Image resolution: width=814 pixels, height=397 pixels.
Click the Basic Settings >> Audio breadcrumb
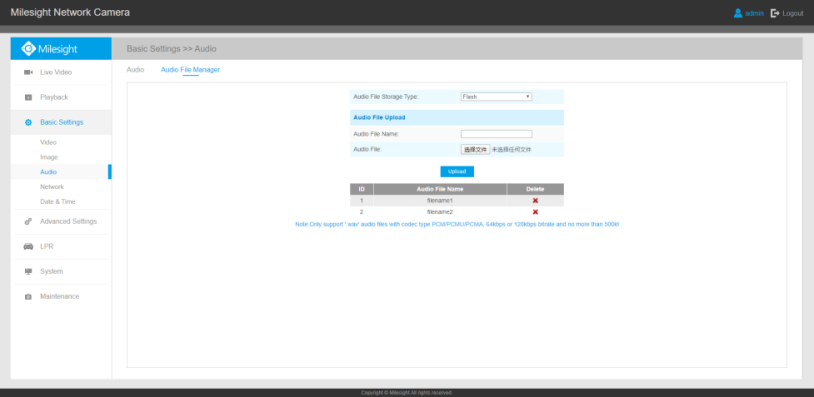(x=171, y=49)
